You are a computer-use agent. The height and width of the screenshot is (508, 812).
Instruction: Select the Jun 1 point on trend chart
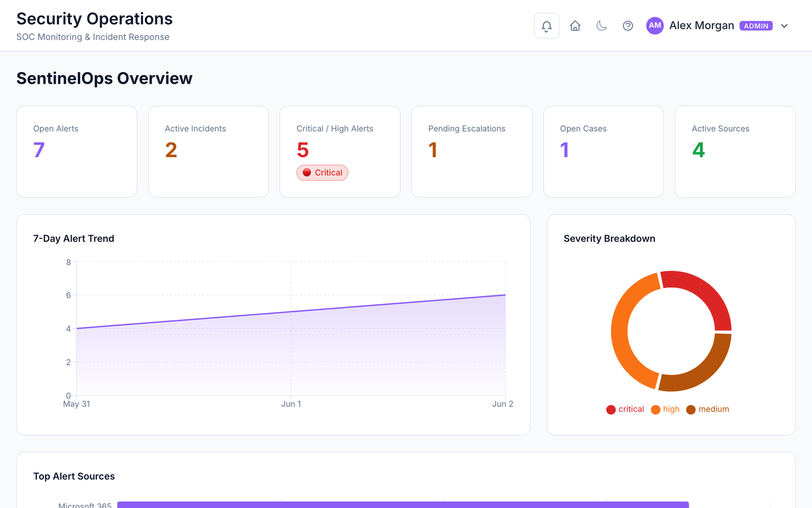pyautogui.click(x=291, y=312)
